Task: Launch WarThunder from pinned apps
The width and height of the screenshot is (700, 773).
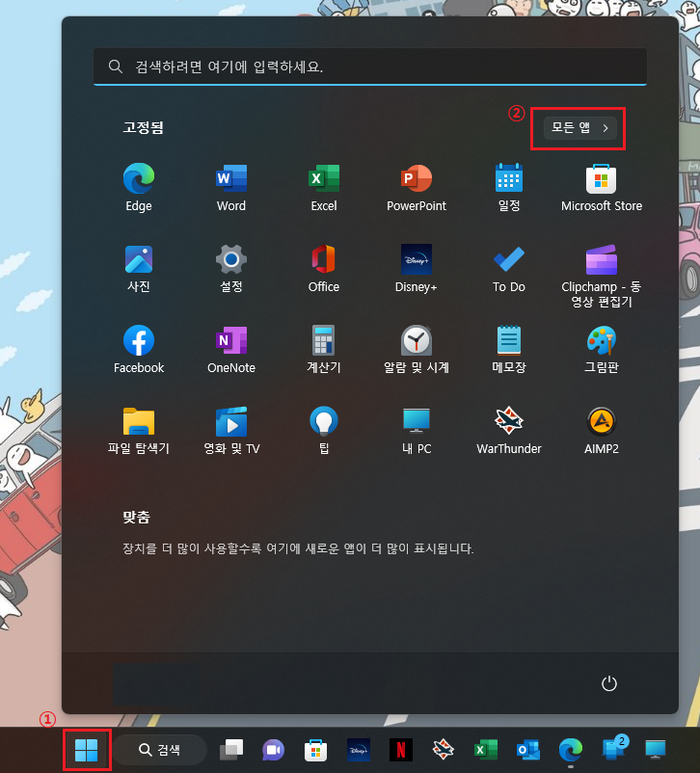Action: 508,431
